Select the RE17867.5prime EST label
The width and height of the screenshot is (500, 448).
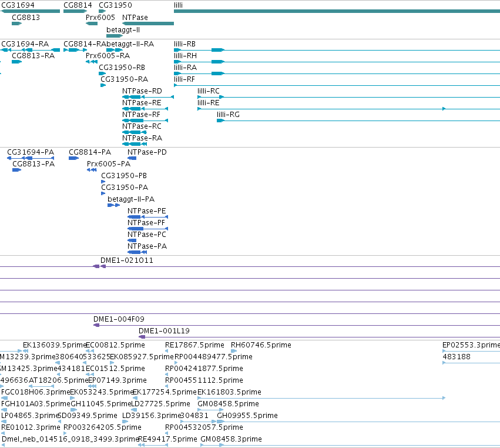click(x=194, y=345)
